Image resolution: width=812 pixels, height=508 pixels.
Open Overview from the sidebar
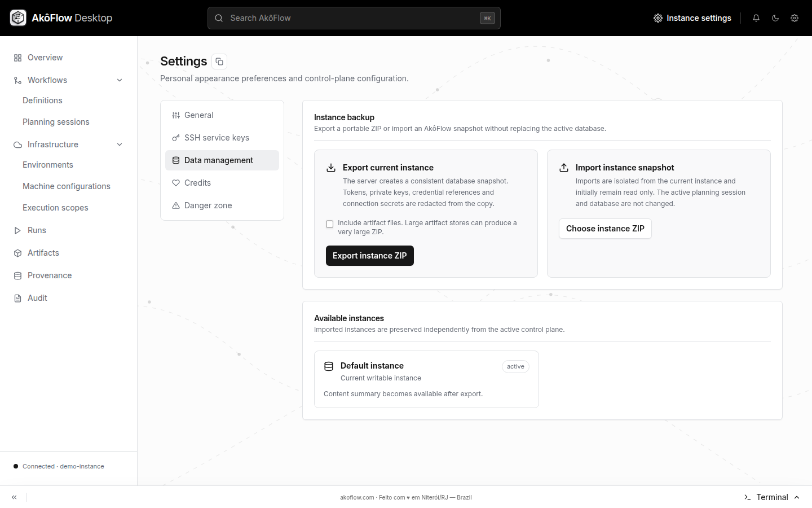pos(68,58)
